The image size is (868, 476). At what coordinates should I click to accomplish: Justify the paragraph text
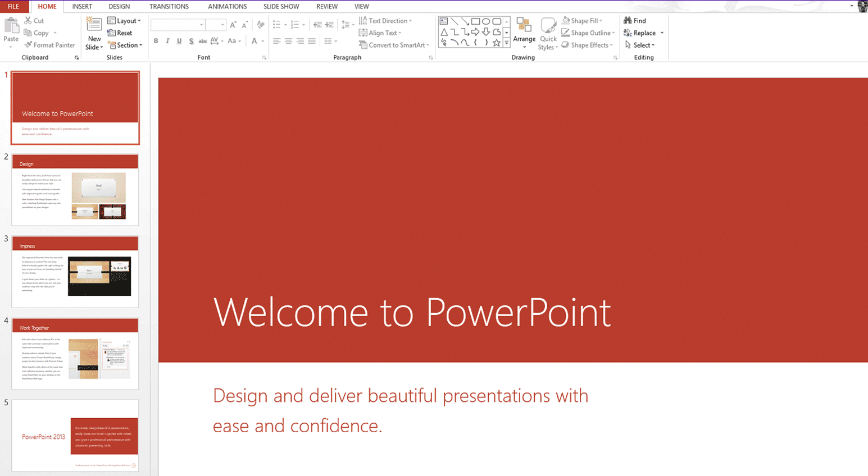pyautogui.click(x=312, y=41)
